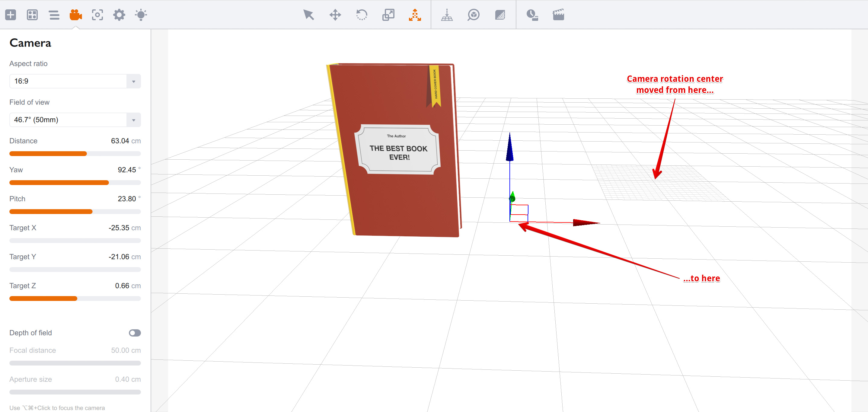The image size is (868, 412).
Task: Open the Field of view 46.7° dropdown
Action: pyautogui.click(x=75, y=120)
